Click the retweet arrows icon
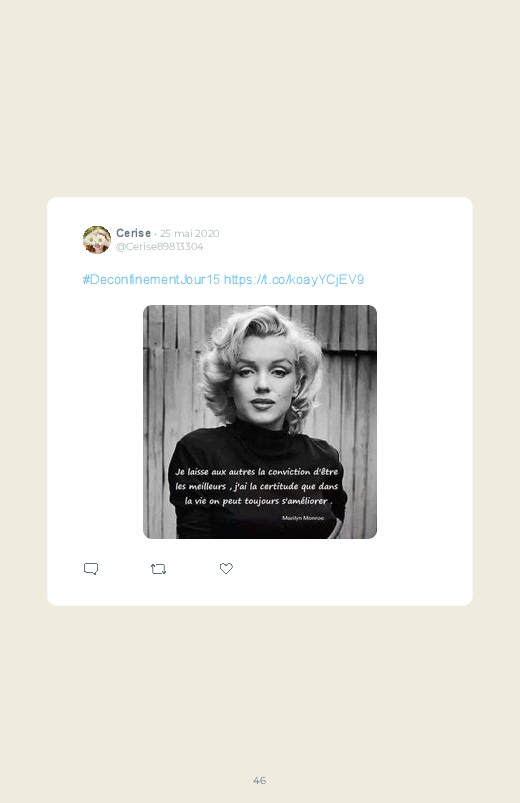Screen dimensions: 520x803 click(158, 569)
